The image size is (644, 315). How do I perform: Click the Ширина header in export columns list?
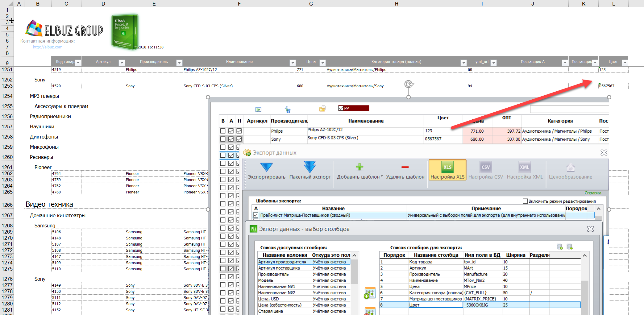click(x=515, y=255)
